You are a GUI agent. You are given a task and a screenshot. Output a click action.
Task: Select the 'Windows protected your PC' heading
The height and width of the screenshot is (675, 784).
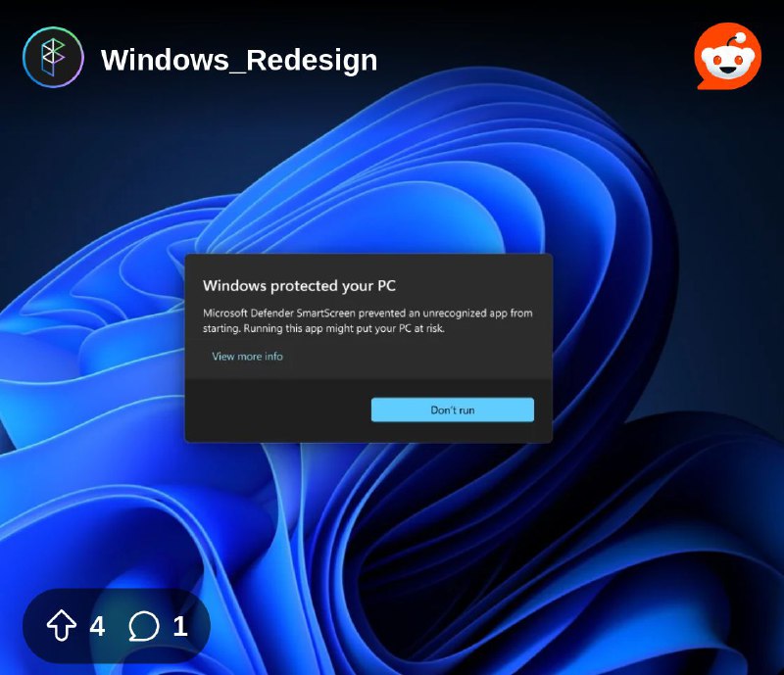tap(299, 286)
